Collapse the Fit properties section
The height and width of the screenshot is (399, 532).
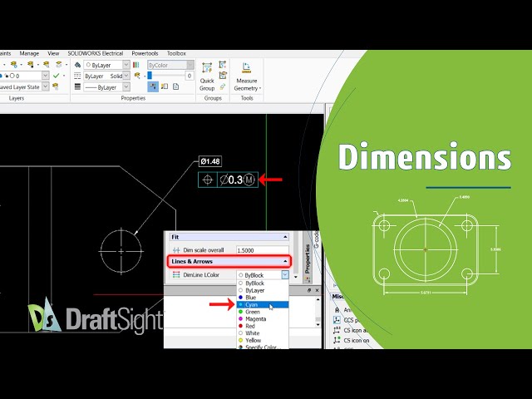point(285,237)
